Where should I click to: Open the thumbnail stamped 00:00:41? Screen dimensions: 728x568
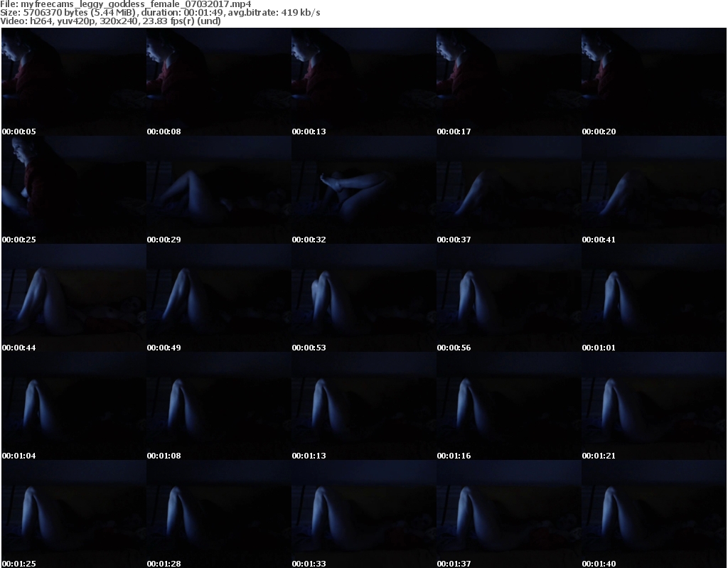(654, 190)
